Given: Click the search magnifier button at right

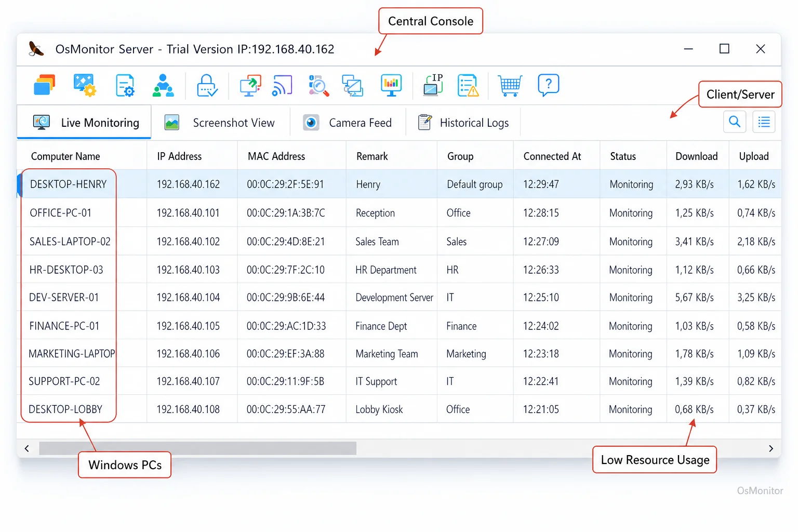Looking at the screenshot, I should tap(735, 122).
